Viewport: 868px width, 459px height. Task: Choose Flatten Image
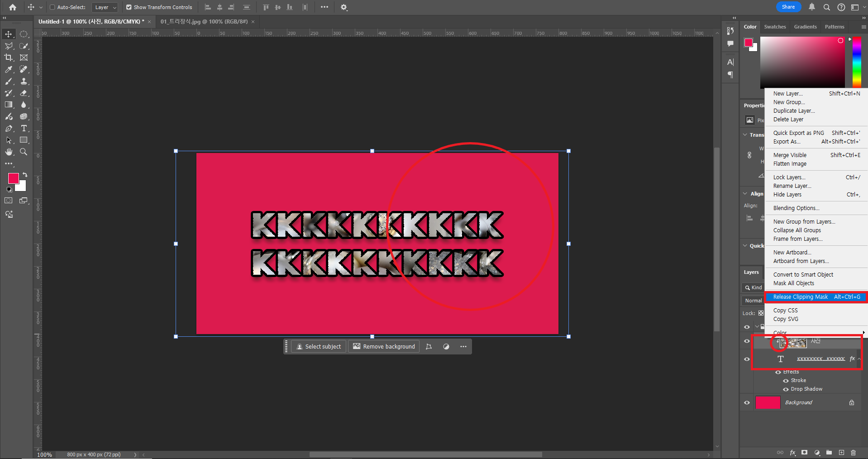click(790, 164)
